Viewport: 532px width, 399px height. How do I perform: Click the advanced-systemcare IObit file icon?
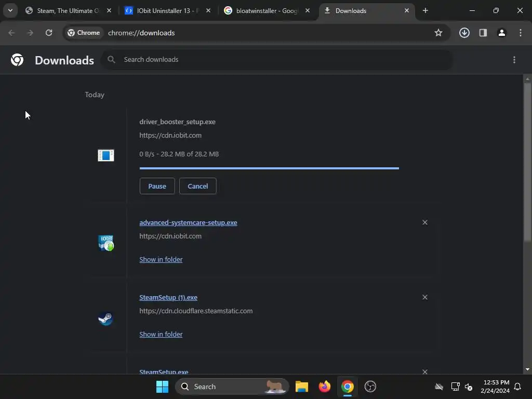coord(106,243)
